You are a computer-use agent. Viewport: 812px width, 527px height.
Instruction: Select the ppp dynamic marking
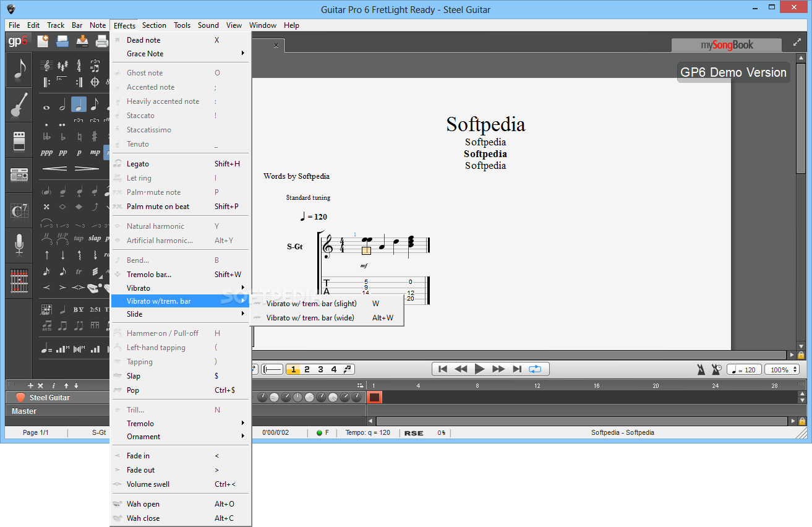[x=46, y=152]
